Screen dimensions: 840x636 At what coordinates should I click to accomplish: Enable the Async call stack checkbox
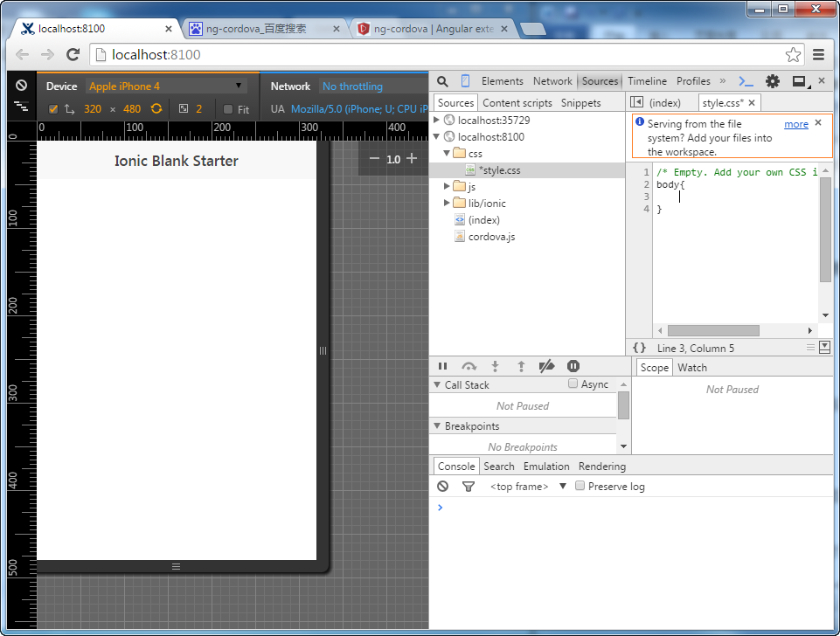pyautogui.click(x=573, y=384)
